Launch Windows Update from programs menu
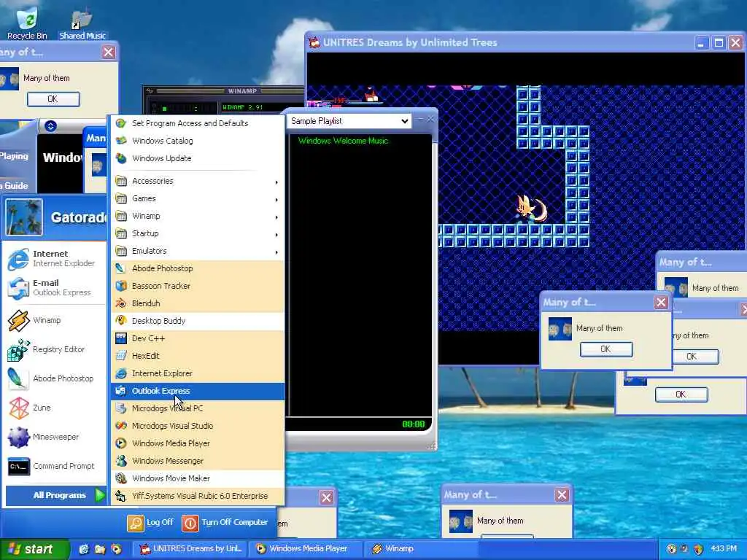This screenshot has height=560, width=747. (x=198, y=158)
